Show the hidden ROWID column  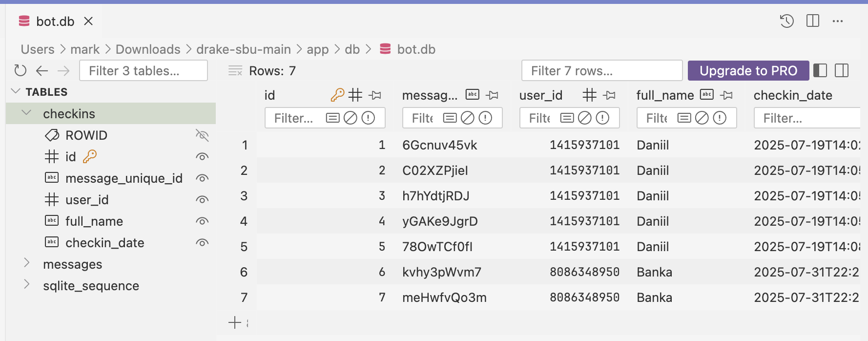[202, 135]
